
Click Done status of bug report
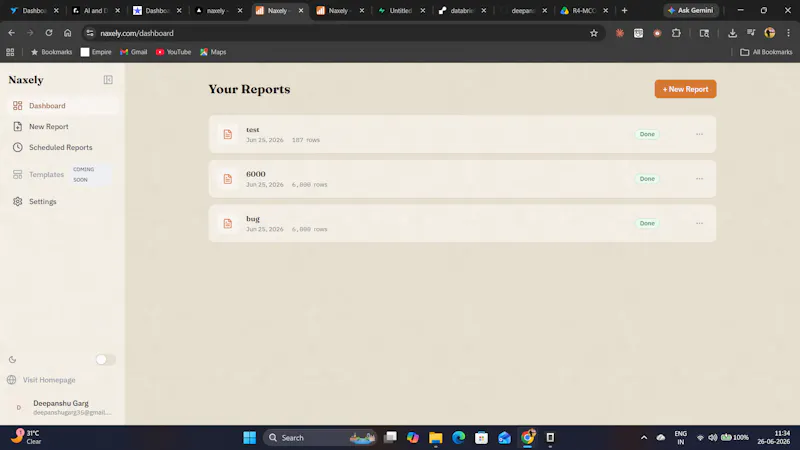[x=647, y=223]
